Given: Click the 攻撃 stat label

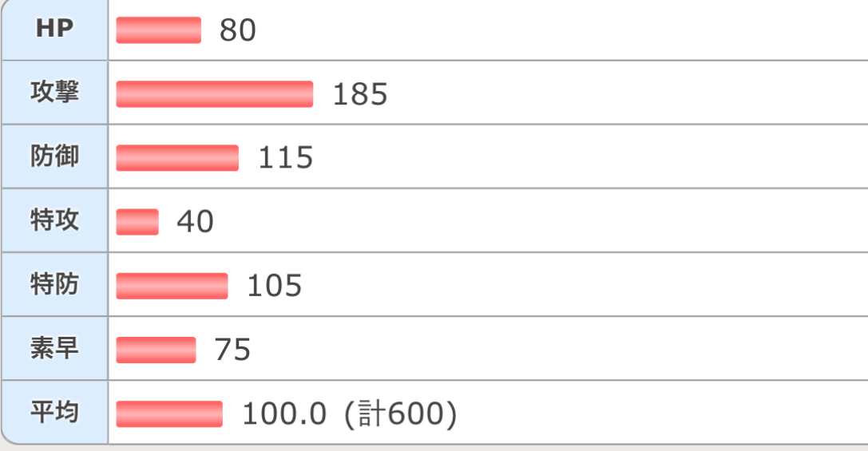Looking at the screenshot, I should 54,93.
